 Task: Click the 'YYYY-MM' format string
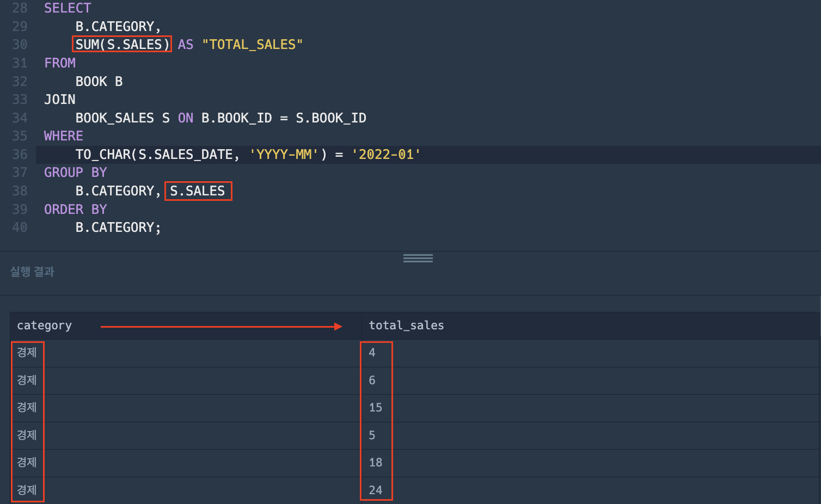tap(284, 155)
